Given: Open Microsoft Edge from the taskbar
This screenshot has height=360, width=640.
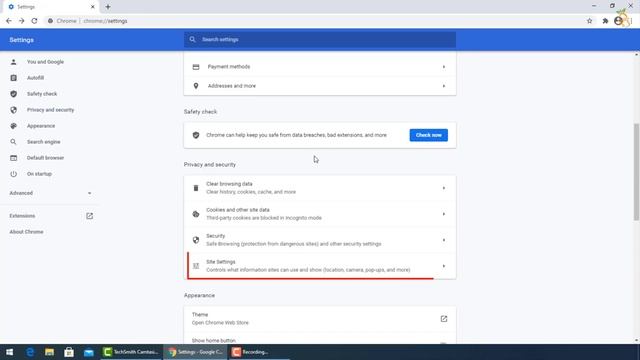Looking at the screenshot, I should coord(30,352).
